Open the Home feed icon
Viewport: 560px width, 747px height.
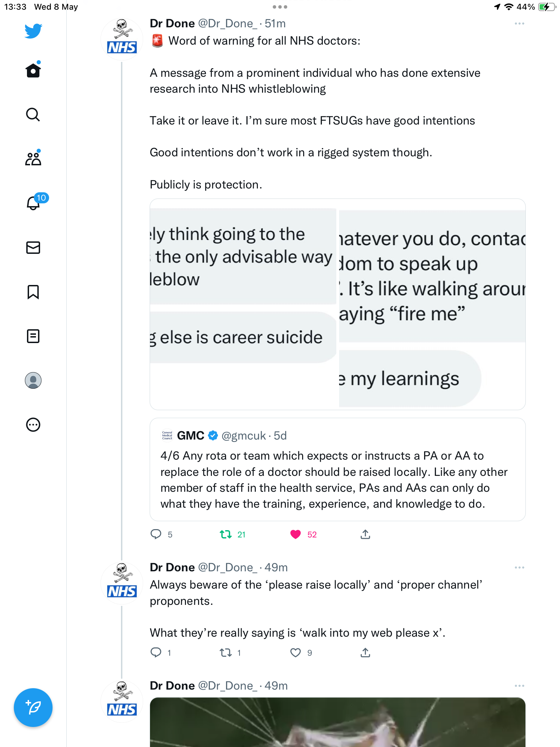[33, 71]
